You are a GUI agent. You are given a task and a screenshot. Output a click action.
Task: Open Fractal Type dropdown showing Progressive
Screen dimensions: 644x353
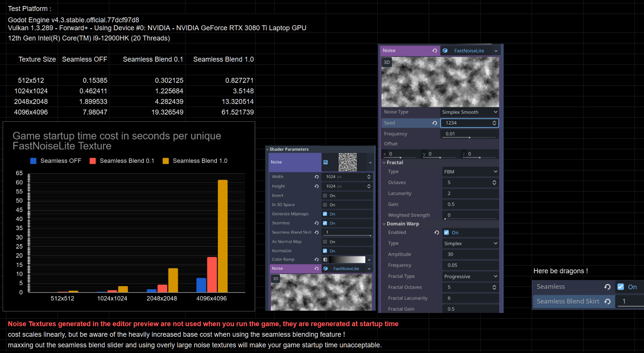pyautogui.click(x=470, y=276)
